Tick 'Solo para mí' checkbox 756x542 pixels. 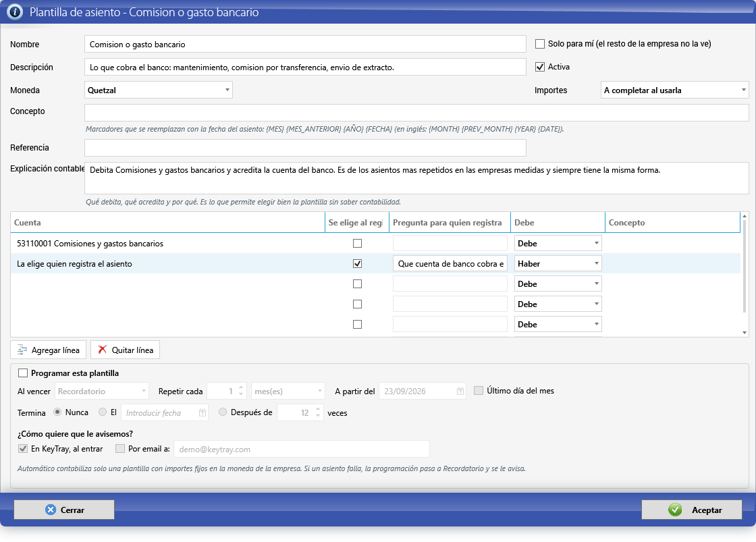click(540, 44)
